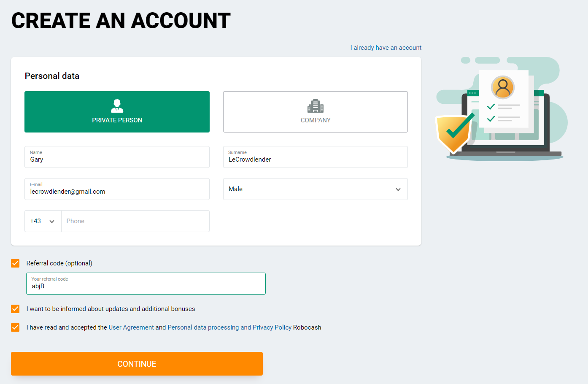Click the user avatar in illustration
588x384 pixels.
(x=503, y=87)
